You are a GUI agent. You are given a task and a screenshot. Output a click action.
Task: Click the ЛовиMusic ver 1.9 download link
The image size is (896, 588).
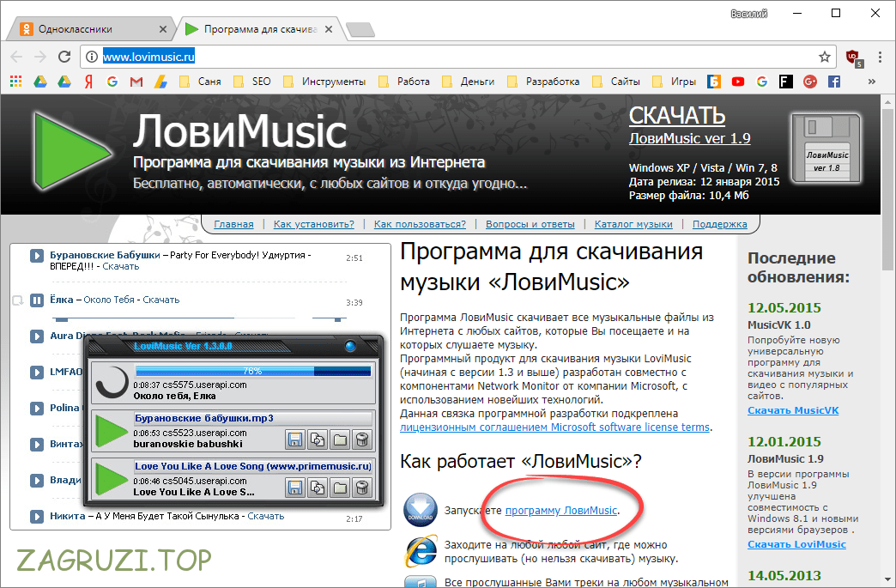690,138
